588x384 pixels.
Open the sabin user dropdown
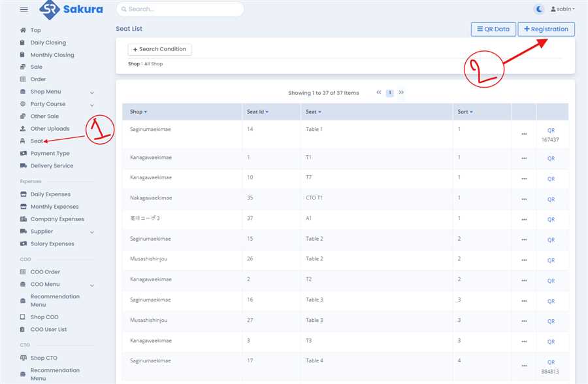pos(563,9)
